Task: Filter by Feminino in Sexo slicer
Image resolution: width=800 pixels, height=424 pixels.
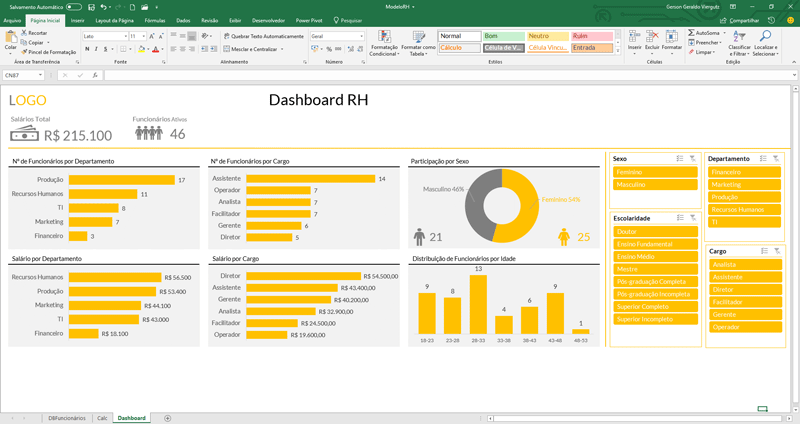Action: click(x=655, y=172)
